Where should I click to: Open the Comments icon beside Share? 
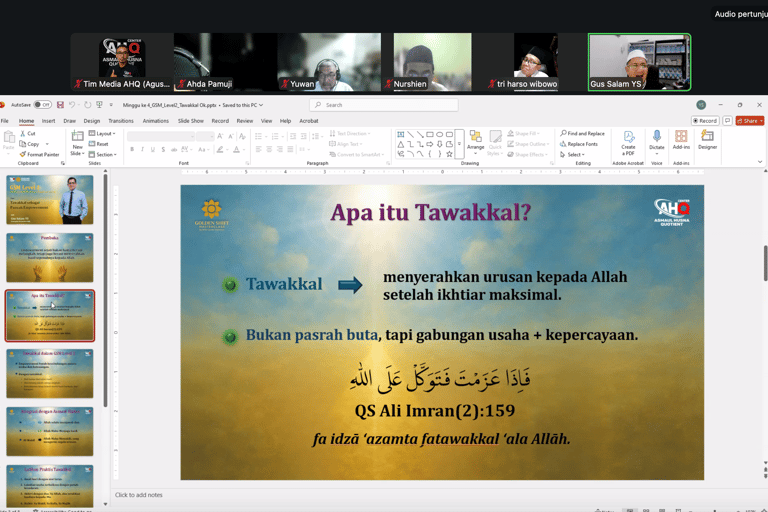point(727,121)
